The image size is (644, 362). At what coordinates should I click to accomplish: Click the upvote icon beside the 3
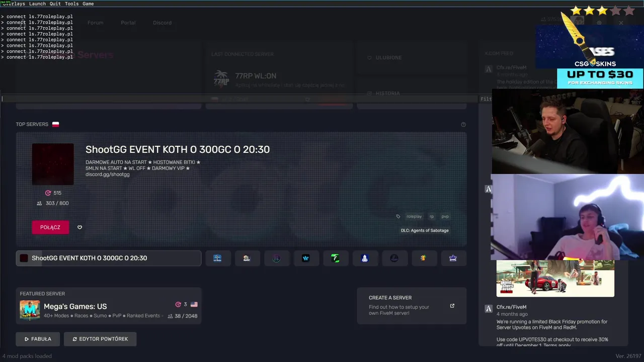click(178, 304)
